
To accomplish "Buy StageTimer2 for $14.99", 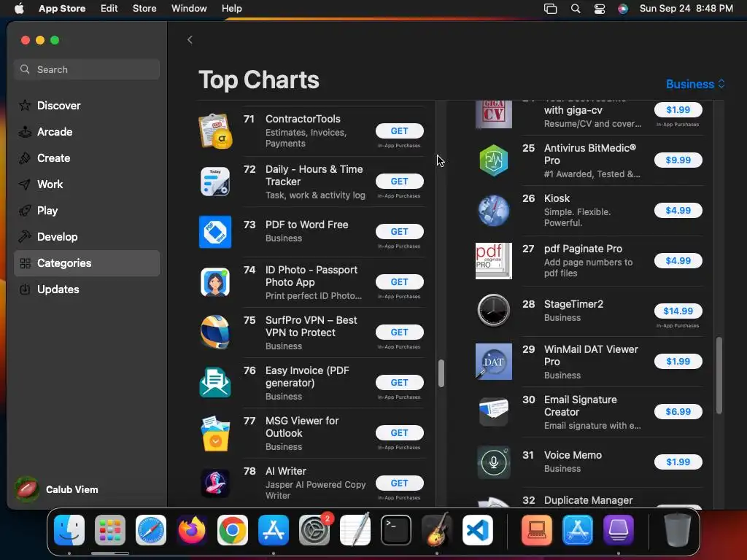I will [678, 311].
